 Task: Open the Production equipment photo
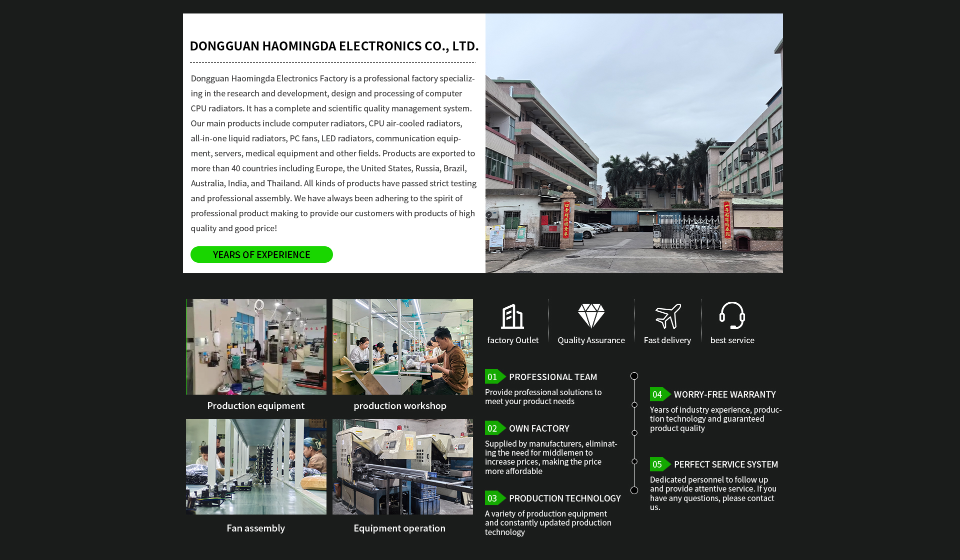(x=256, y=347)
